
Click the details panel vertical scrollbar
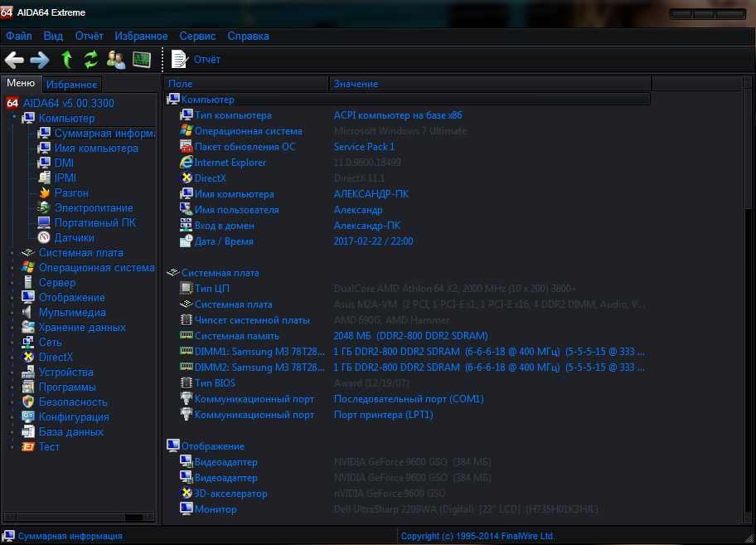747,299
